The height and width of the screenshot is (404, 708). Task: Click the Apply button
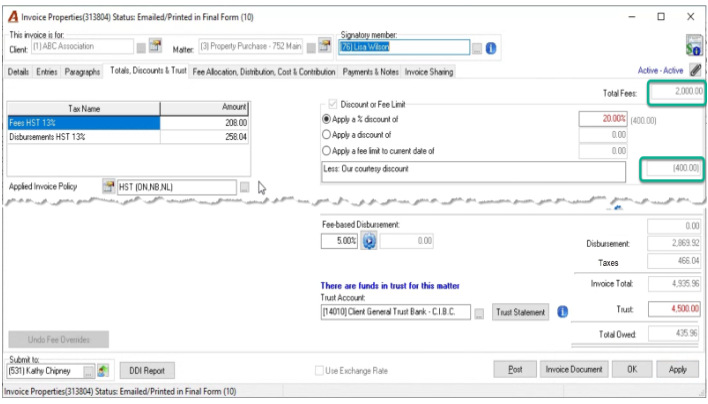(x=678, y=369)
